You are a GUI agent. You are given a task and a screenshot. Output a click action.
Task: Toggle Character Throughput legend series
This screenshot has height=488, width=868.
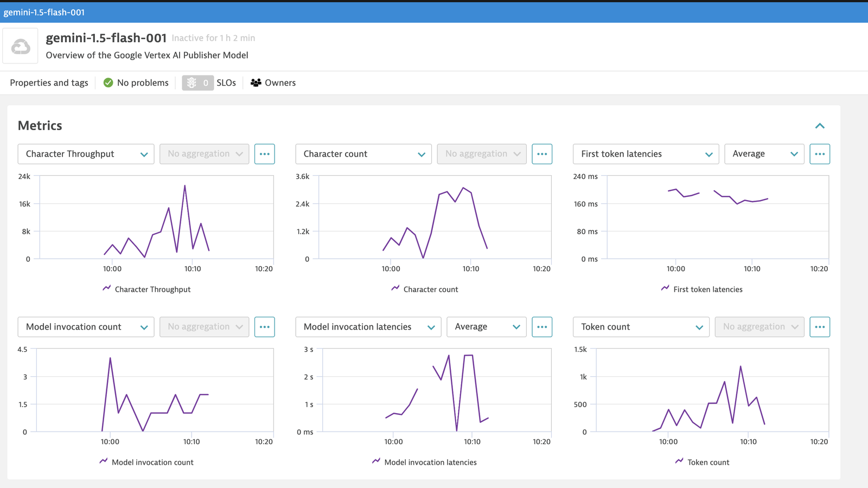[x=146, y=289]
